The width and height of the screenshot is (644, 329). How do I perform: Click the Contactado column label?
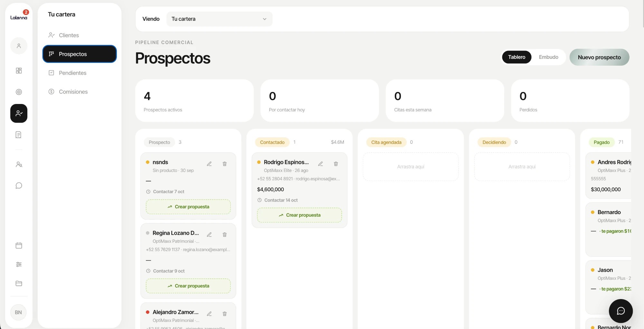272,142
